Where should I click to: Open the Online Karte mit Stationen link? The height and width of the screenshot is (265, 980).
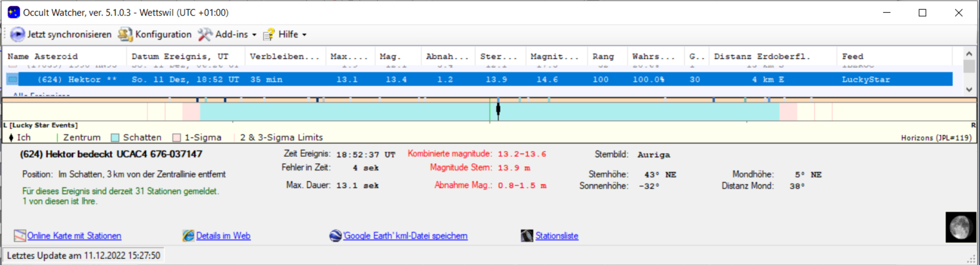click(74, 236)
